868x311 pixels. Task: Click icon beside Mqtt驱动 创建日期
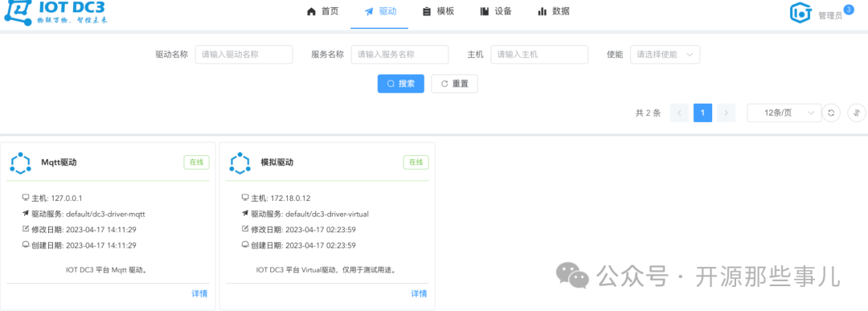26,245
